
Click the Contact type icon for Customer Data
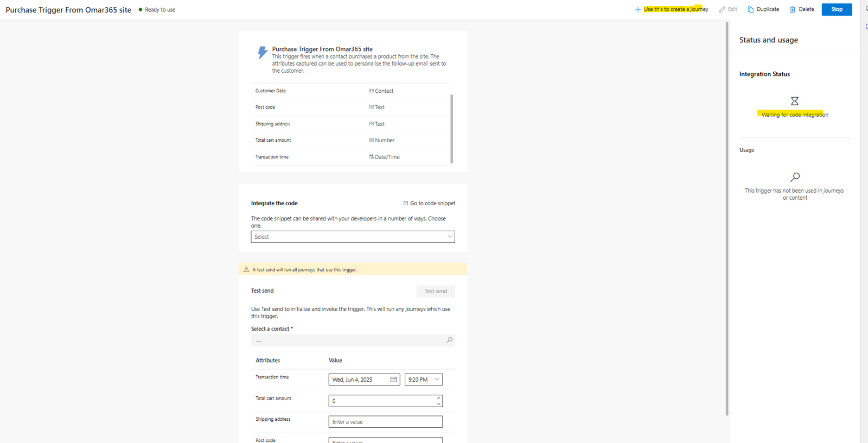click(372, 91)
